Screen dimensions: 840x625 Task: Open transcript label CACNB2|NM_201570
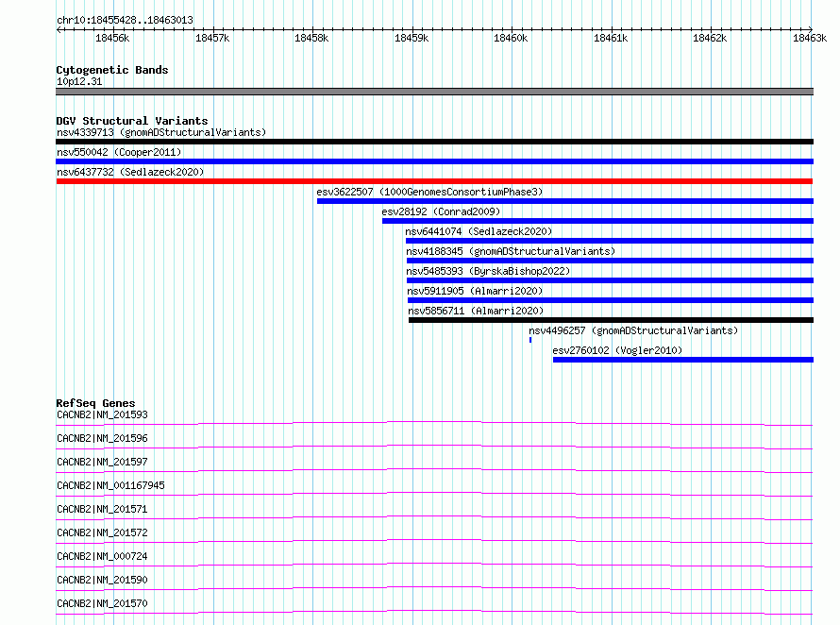[102, 603]
